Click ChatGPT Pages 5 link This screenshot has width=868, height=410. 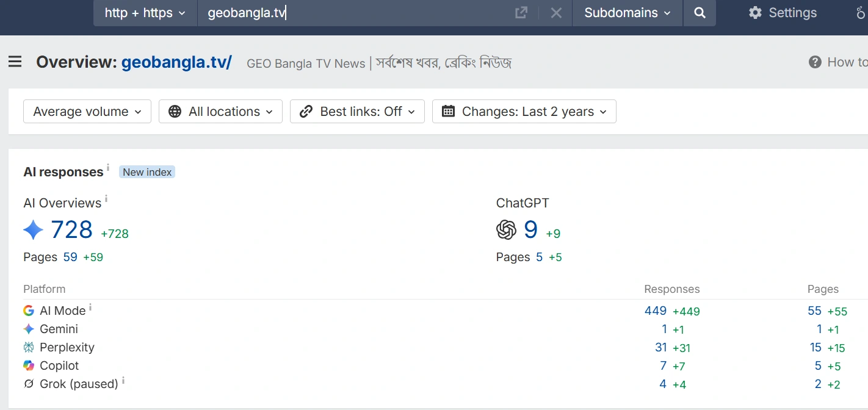pyautogui.click(x=539, y=257)
